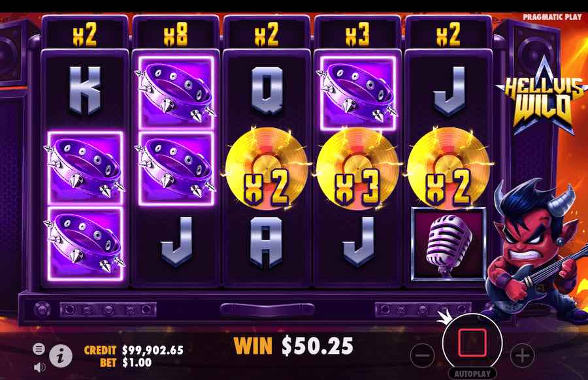Open the hamburger menu icon

tap(39, 349)
